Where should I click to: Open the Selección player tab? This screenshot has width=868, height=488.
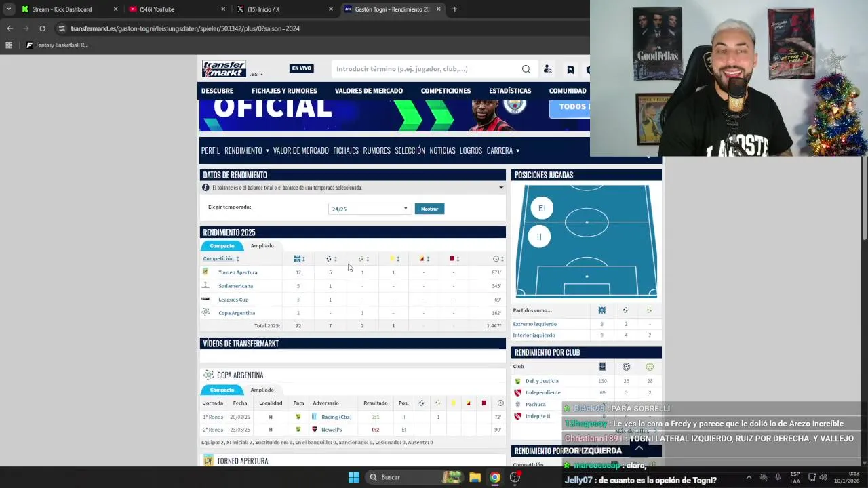(x=410, y=150)
